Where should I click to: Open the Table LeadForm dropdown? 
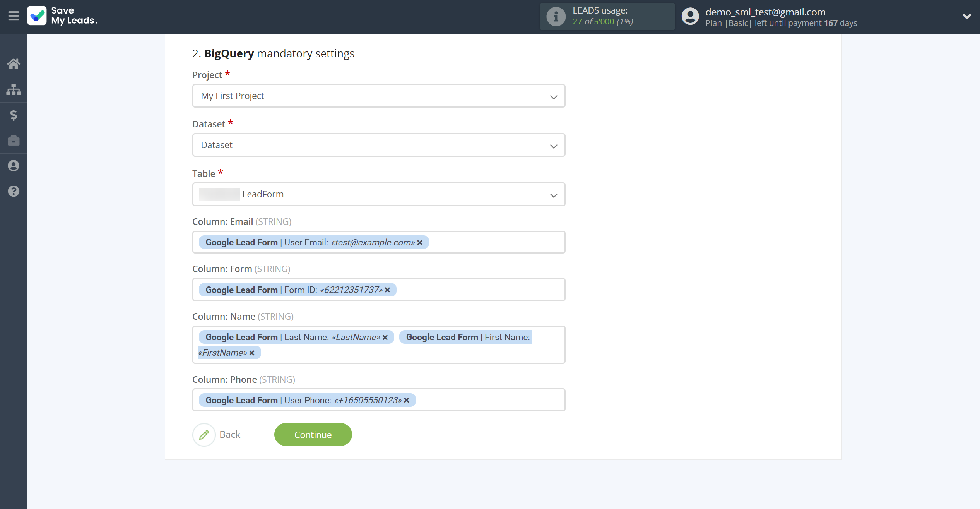[x=379, y=194]
